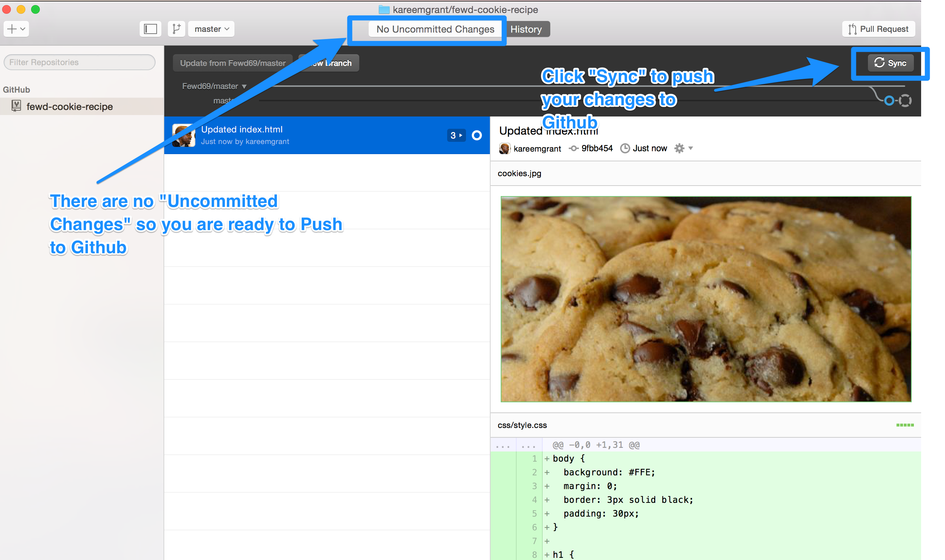Image resolution: width=945 pixels, height=560 pixels.
Task: Click the GitHub section label in sidebar
Action: pos(16,89)
